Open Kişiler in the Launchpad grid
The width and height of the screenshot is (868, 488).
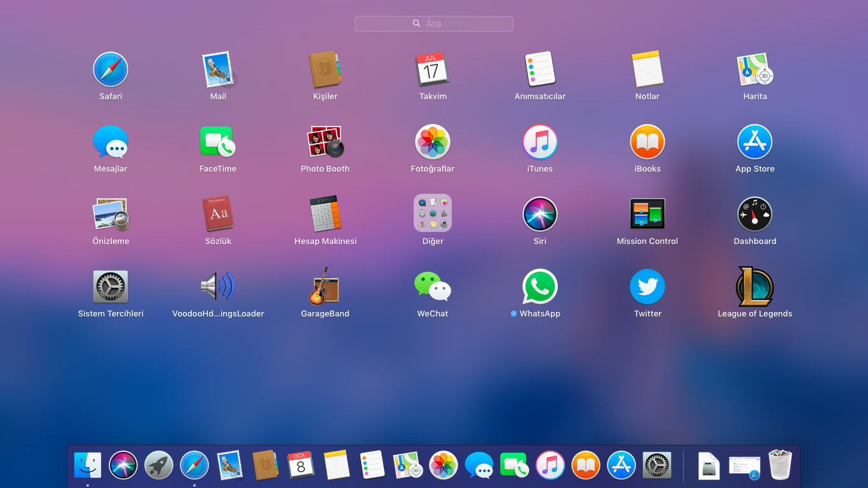pos(325,70)
